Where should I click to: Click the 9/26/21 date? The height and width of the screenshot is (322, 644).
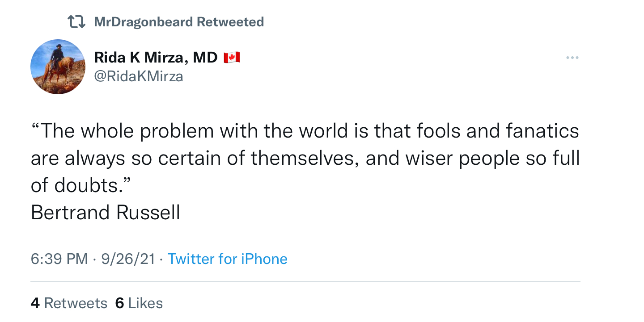(x=128, y=259)
